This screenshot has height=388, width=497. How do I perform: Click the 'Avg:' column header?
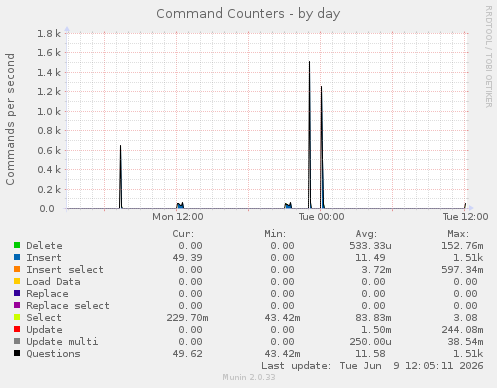(x=366, y=234)
